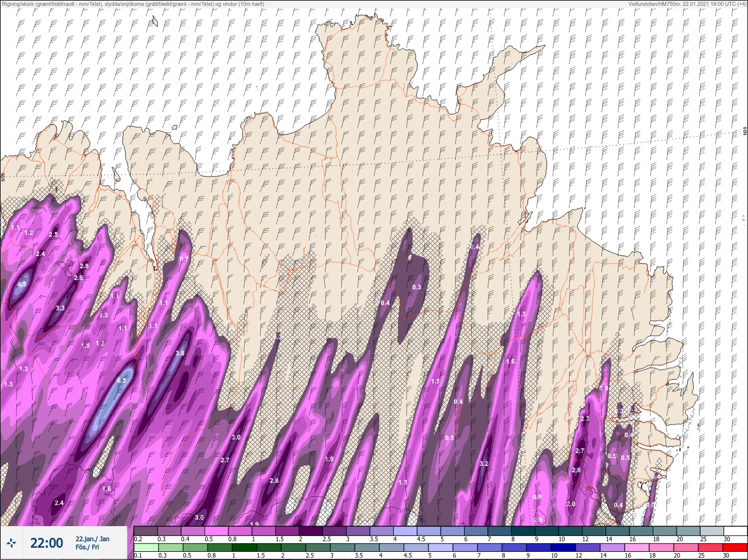Select the red 30 swatch ending the lower legend
Viewport: 748px width, 560px height.
(735, 548)
